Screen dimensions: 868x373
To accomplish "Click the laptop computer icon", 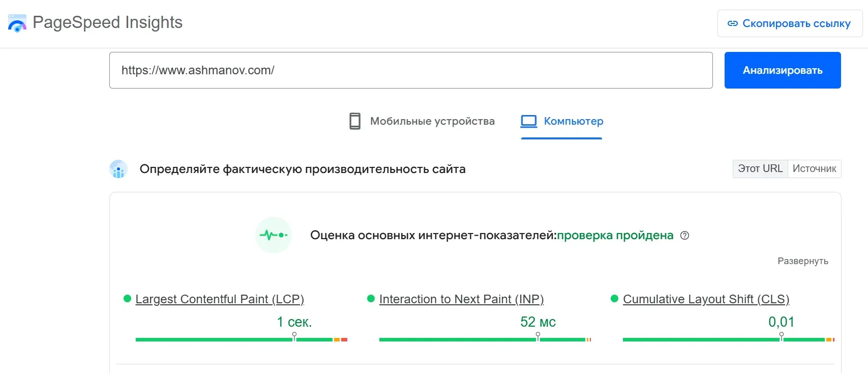I will 529,121.
